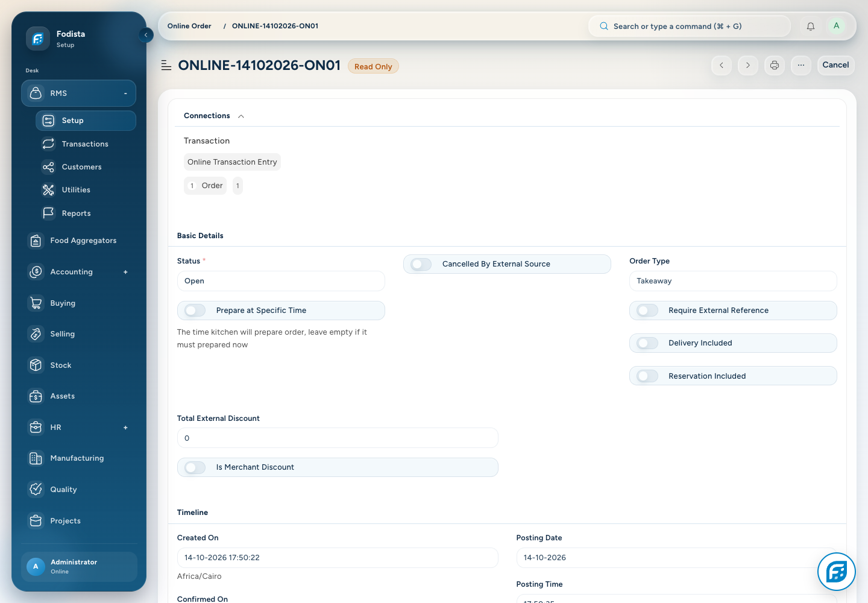Open the Buying module
The height and width of the screenshot is (603, 868).
point(78,303)
